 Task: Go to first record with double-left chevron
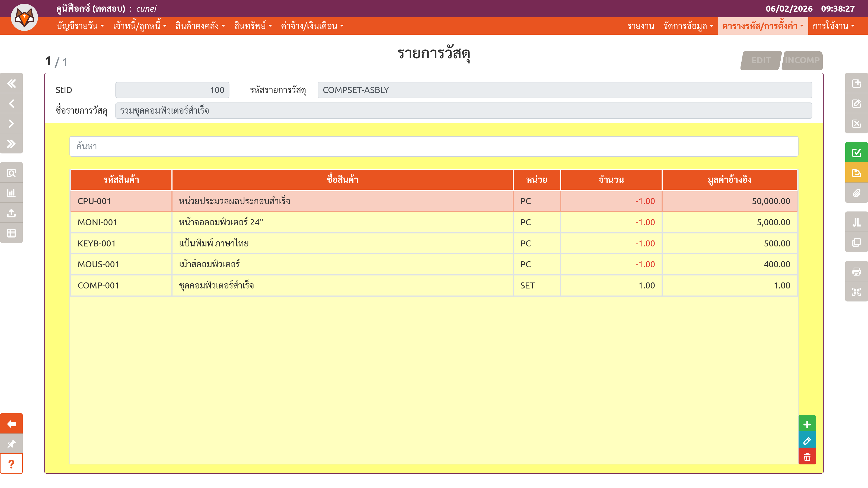(11, 83)
